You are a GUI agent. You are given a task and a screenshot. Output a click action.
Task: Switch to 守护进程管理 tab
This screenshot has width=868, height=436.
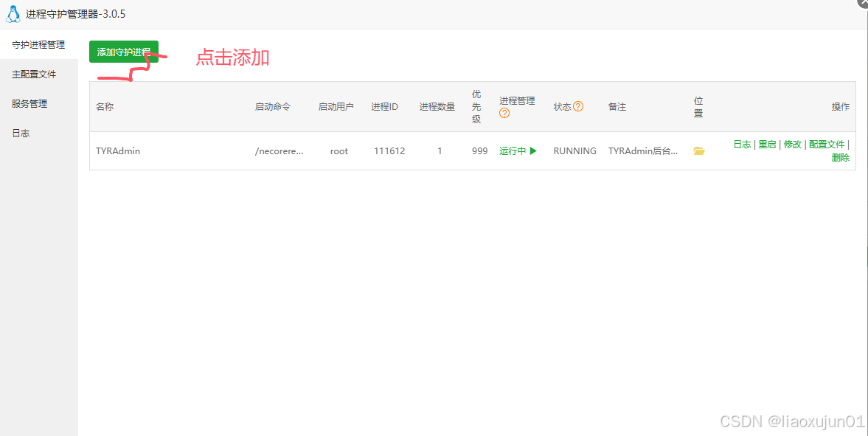[x=38, y=45]
